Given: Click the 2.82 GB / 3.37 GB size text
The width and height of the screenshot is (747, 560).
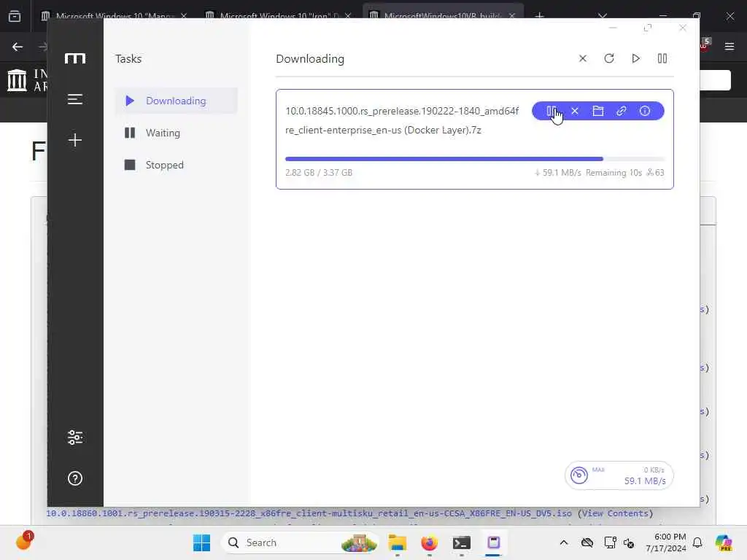Looking at the screenshot, I should (319, 172).
